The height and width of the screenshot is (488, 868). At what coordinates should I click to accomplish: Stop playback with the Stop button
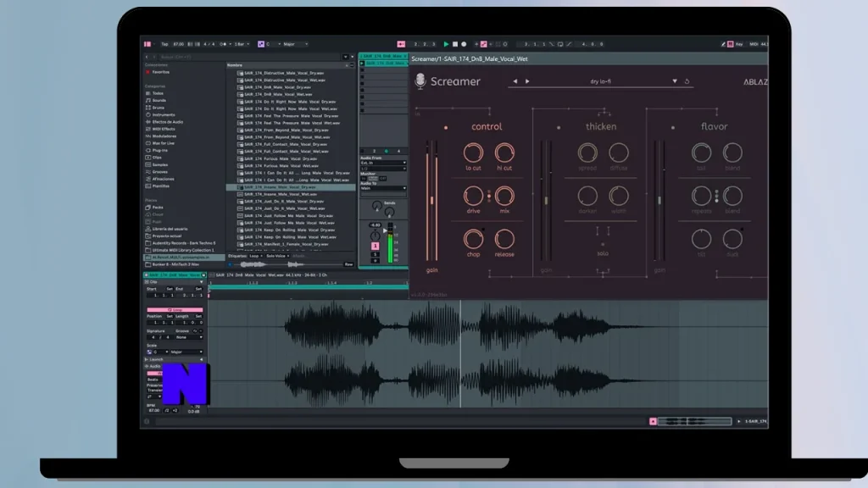pos(455,44)
